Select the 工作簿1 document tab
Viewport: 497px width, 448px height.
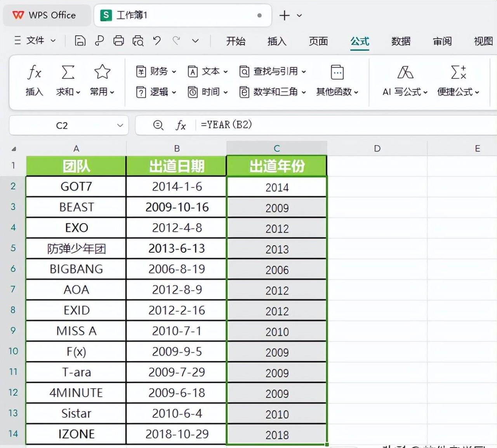click(182, 15)
